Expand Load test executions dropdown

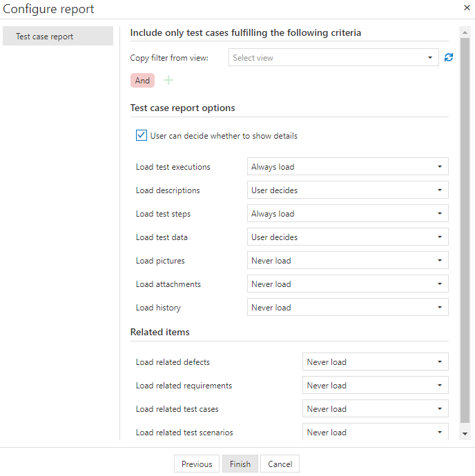[x=347, y=167]
